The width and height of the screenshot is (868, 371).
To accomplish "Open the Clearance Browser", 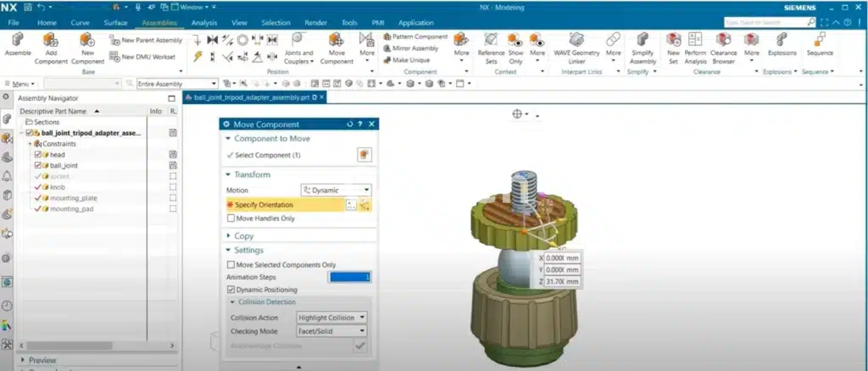I will (x=723, y=41).
